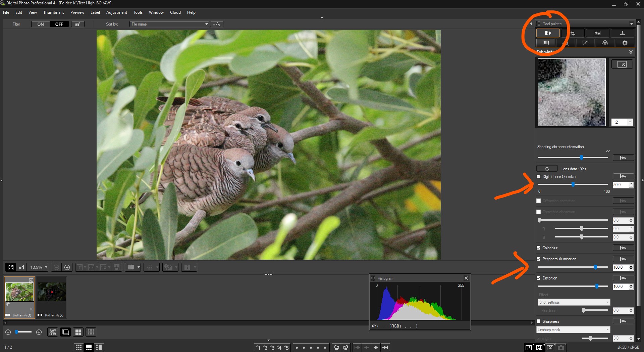Select the lens correction tool palette tab
The height and width of the screenshot is (352, 644).
coord(548,33)
